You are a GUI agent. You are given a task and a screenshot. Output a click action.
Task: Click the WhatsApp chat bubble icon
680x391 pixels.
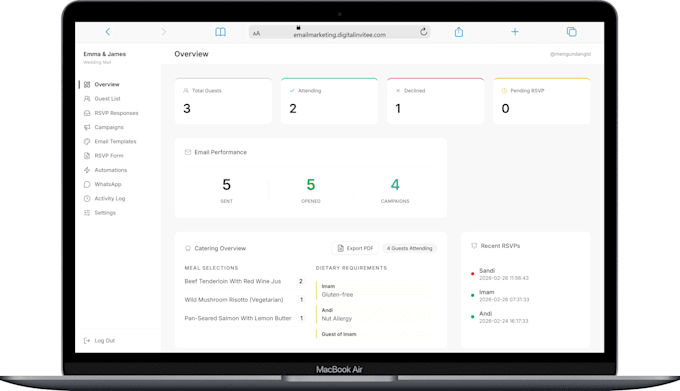tap(87, 184)
